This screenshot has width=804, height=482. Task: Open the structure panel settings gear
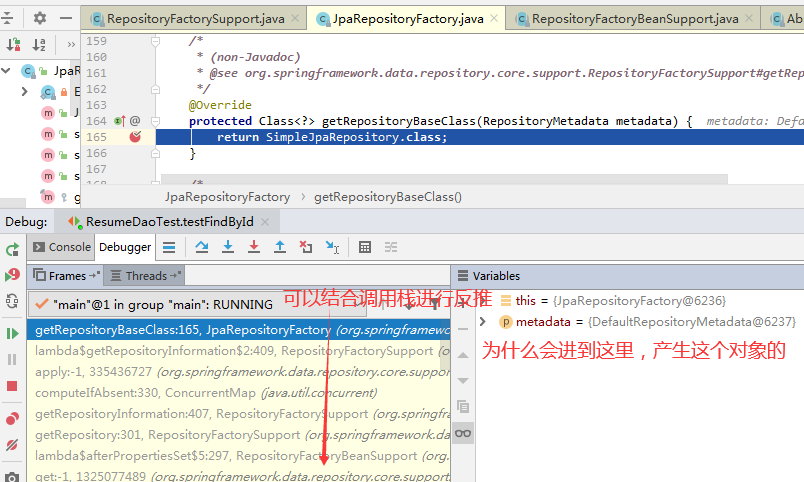(x=39, y=18)
